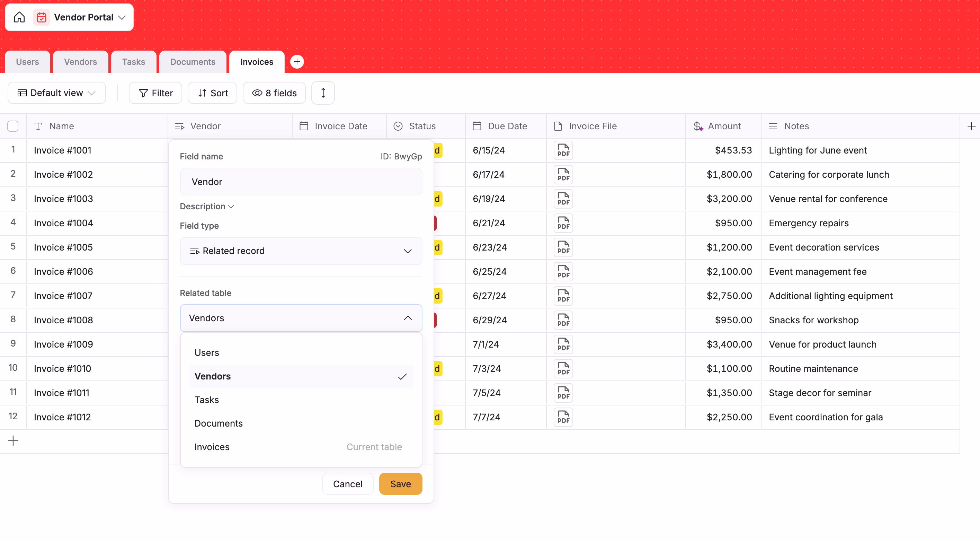This screenshot has width=980, height=542.
Task: Click the row height adjustment icon
Action: pos(323,93)
